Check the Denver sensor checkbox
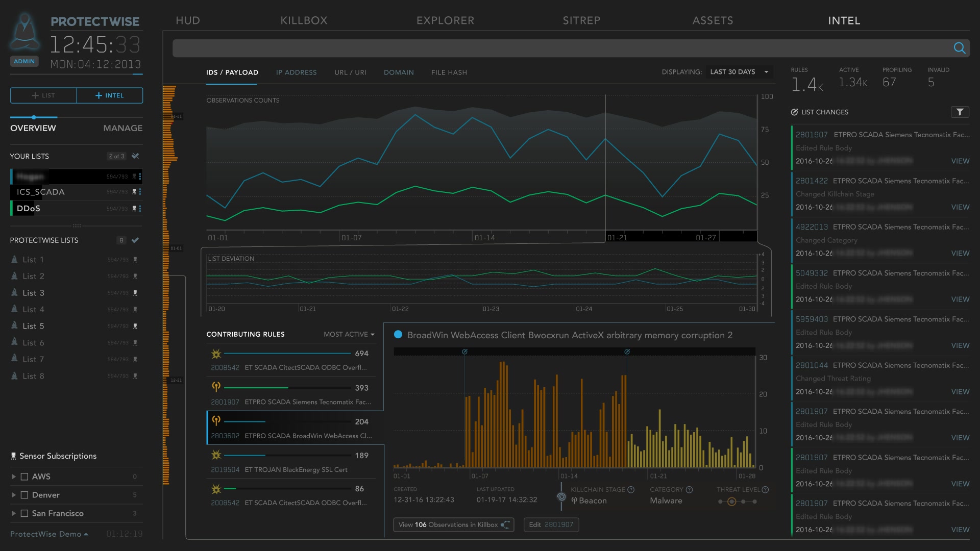The height and width of the screenshot is (551, 980). coord(24,495)
